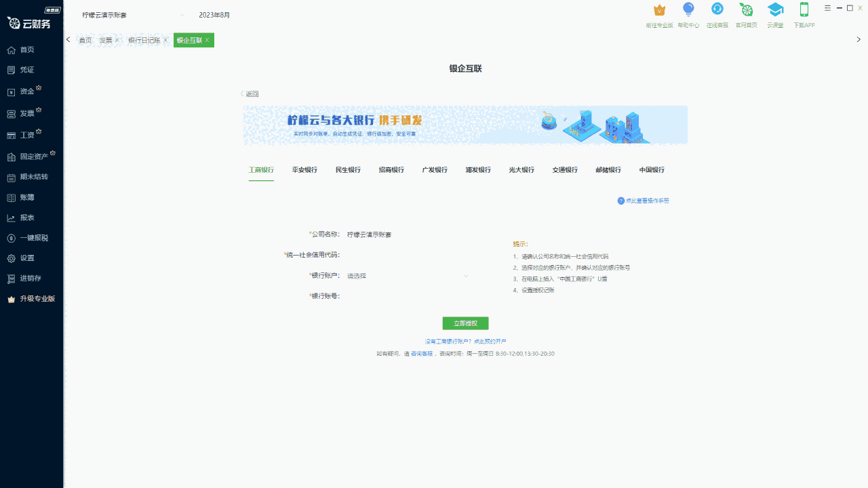Open the 云课堂 cloud classroom
The image size is (868, 488).
pos(775,15)
